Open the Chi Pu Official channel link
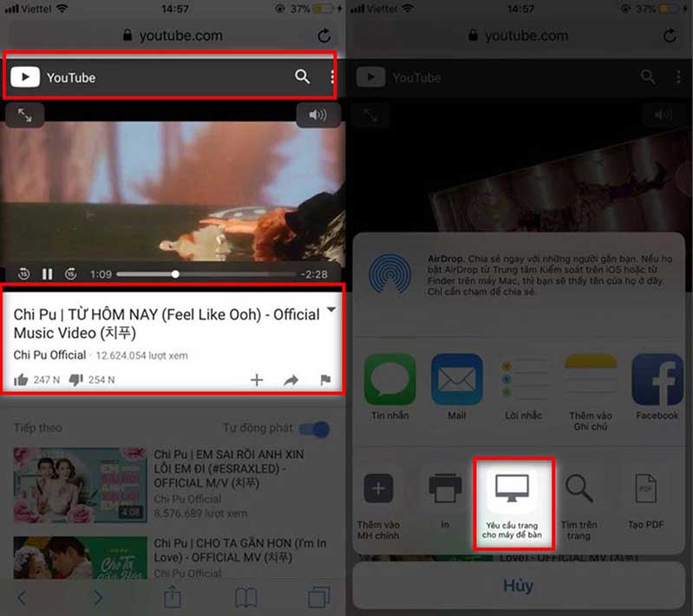 pos(50,355)
